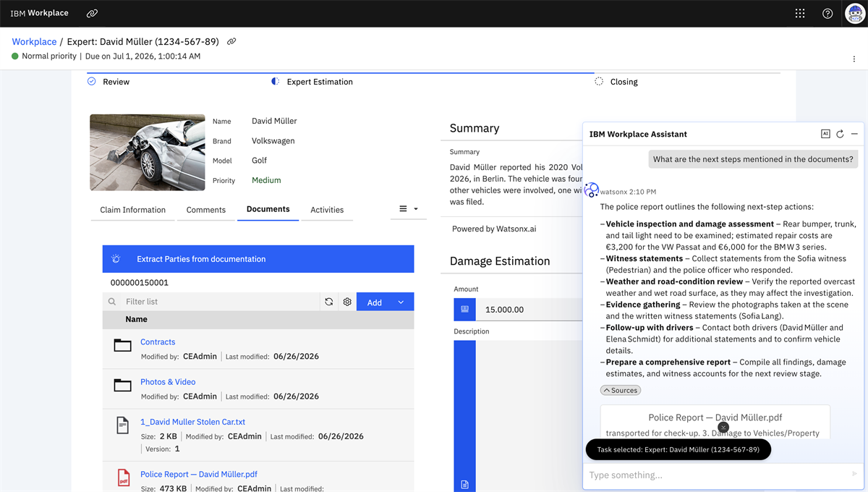Click the search icon in Filter list
868x492 pixels.
point(112,302)
